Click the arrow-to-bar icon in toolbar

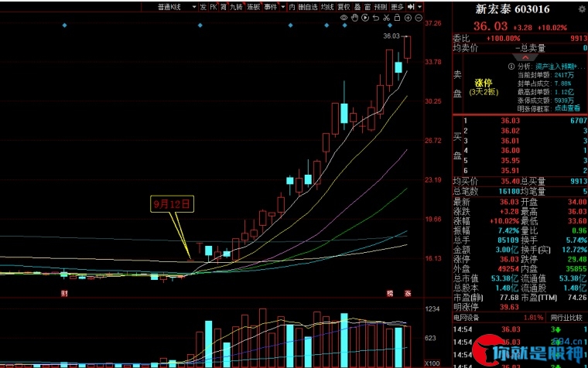tap(411, 7)
